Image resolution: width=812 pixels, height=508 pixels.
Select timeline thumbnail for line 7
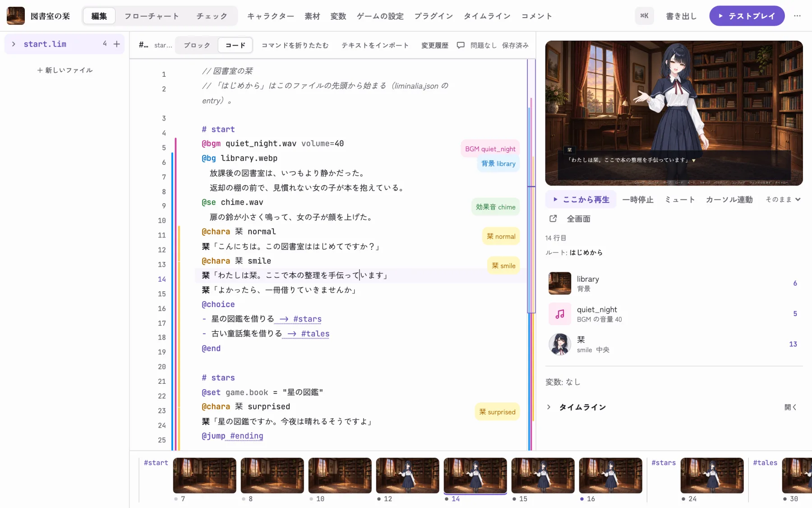point(205,475)
